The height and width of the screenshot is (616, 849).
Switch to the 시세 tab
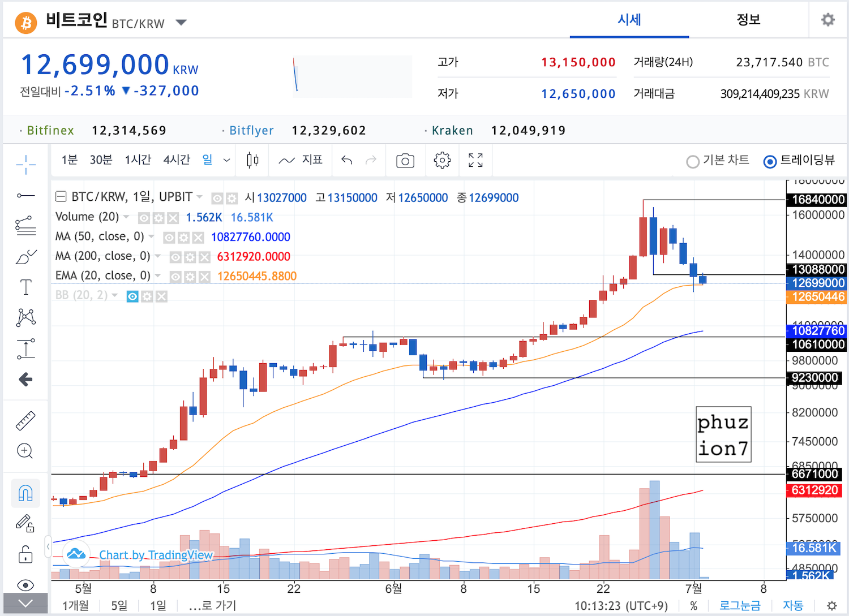(x=629, y=20)
